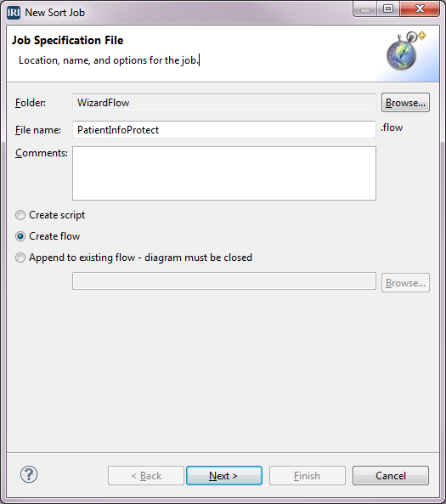Browse for the destination folder

coord(405,103)
